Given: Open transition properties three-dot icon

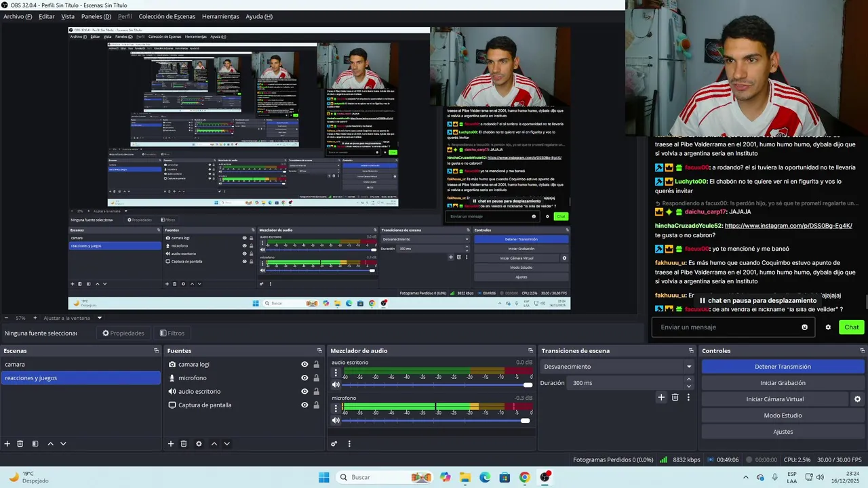Looking at the screenshot, I should tap(688, 397).
